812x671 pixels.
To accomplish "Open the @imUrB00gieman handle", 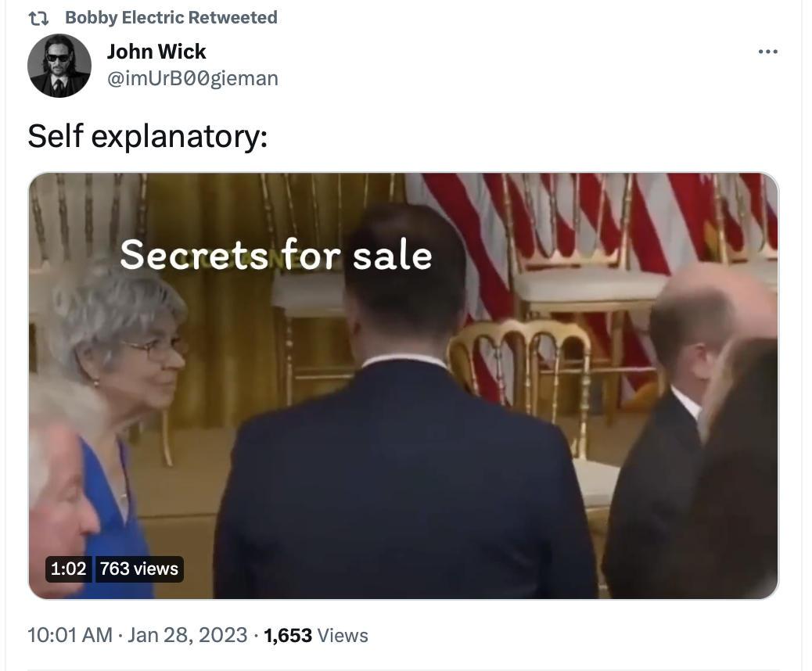I will (192, 78).
